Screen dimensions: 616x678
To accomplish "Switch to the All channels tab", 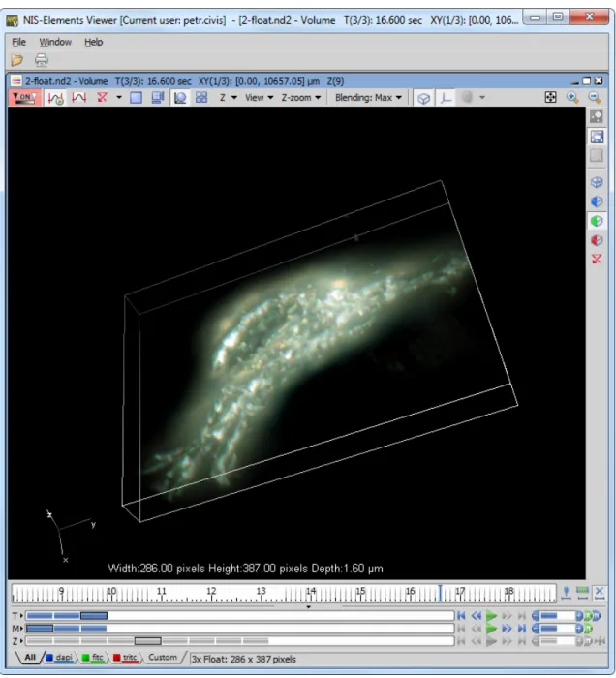I will point(30,658).
